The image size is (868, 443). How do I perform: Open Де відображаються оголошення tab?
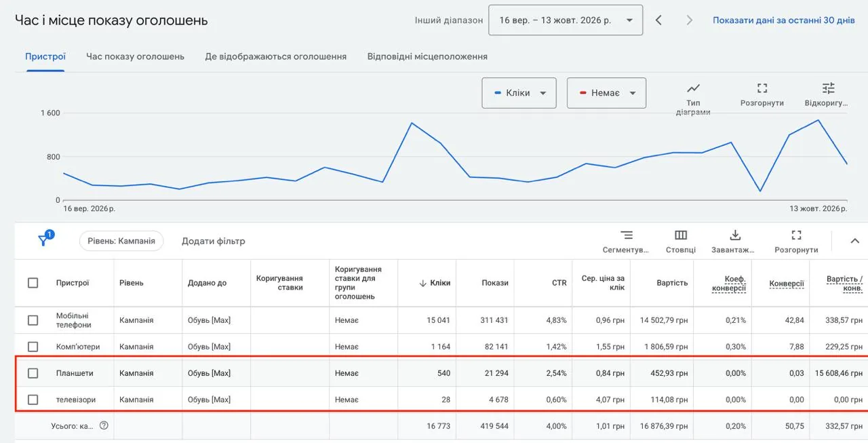(x=276, y=57)
